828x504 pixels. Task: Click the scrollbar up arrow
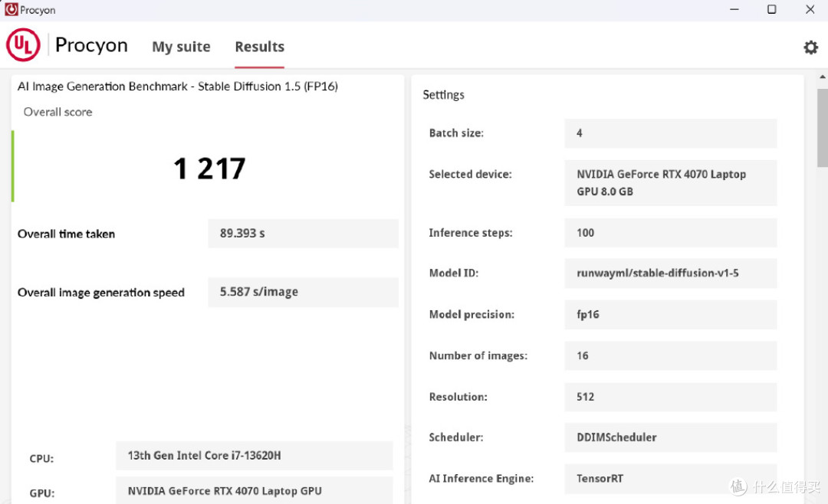point(822,79)
